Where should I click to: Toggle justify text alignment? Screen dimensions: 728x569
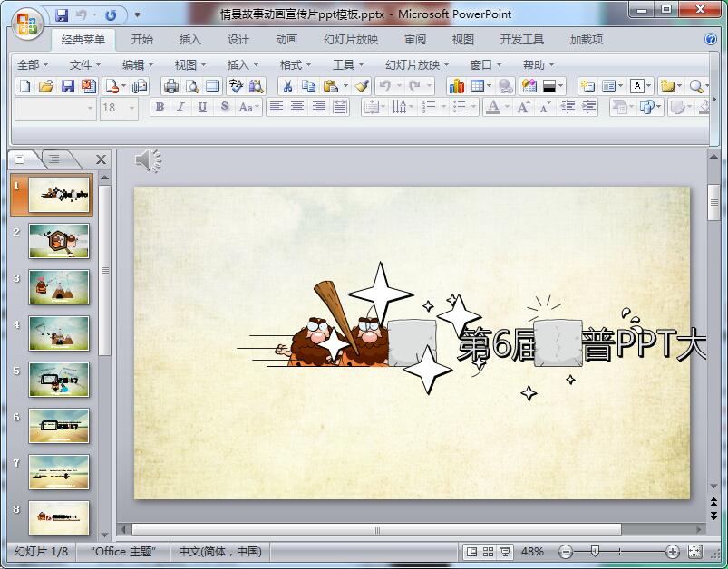[x=340, y=107]
